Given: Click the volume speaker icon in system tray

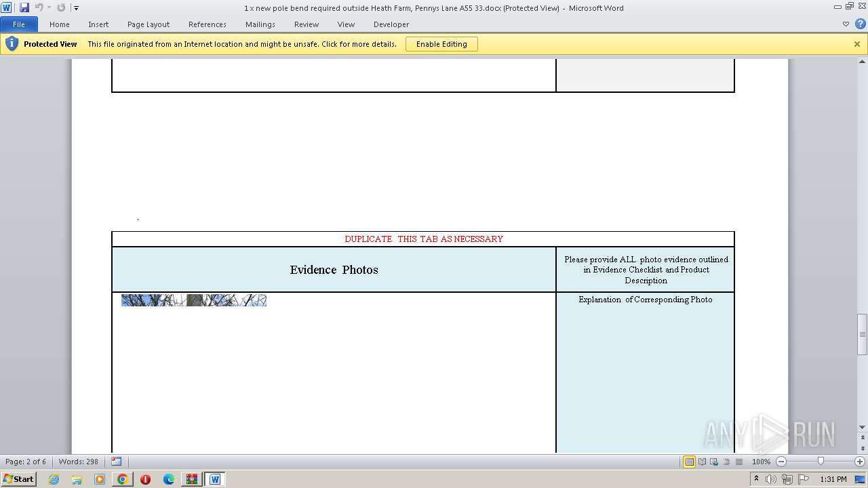Looking at the screenshot, I should (771, 479).
